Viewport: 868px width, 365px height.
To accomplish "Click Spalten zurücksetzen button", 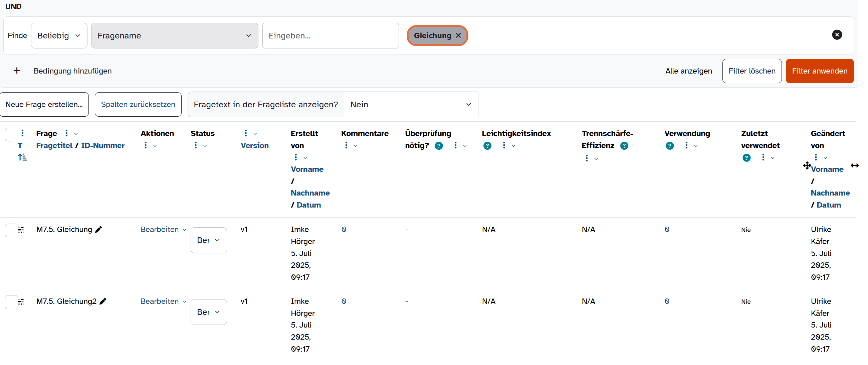I will tap(138, 105).
